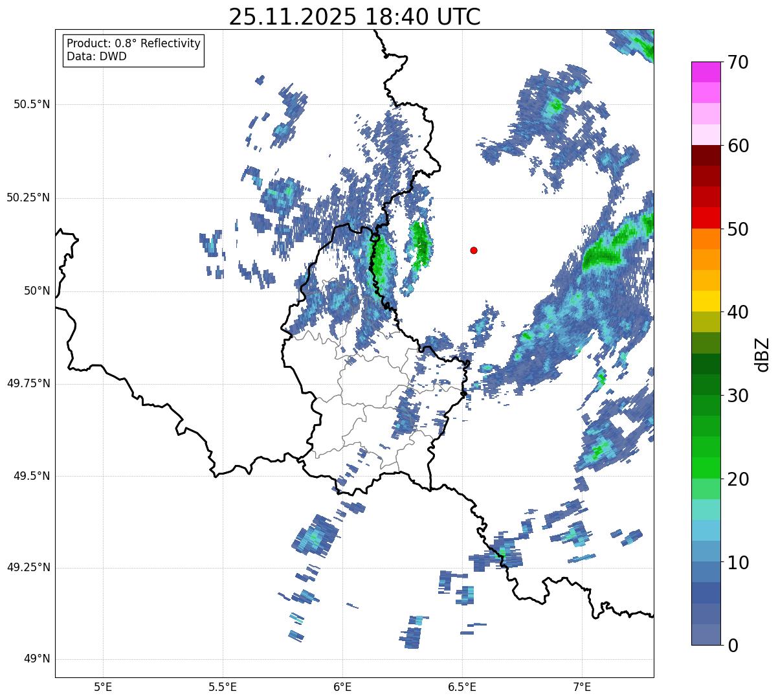Click the title "25.11.2025 18:40 UTC"

point(355,17)
